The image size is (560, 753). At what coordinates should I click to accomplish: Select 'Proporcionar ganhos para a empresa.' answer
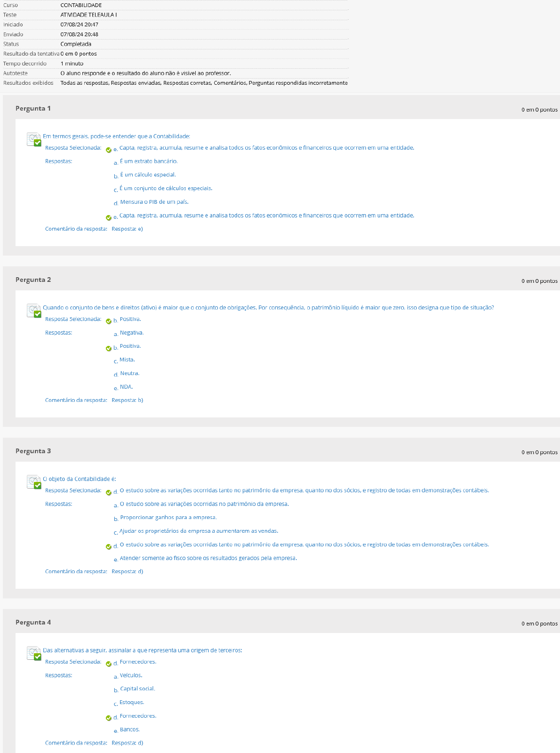pos(168,517)
